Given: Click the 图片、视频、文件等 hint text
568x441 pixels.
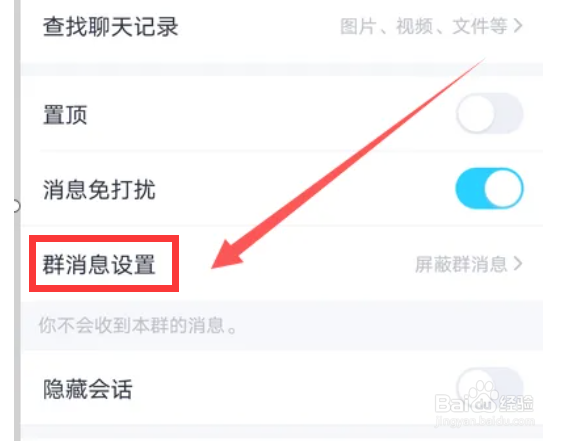Looking at the screenshot, I should (x=424, y=27).
